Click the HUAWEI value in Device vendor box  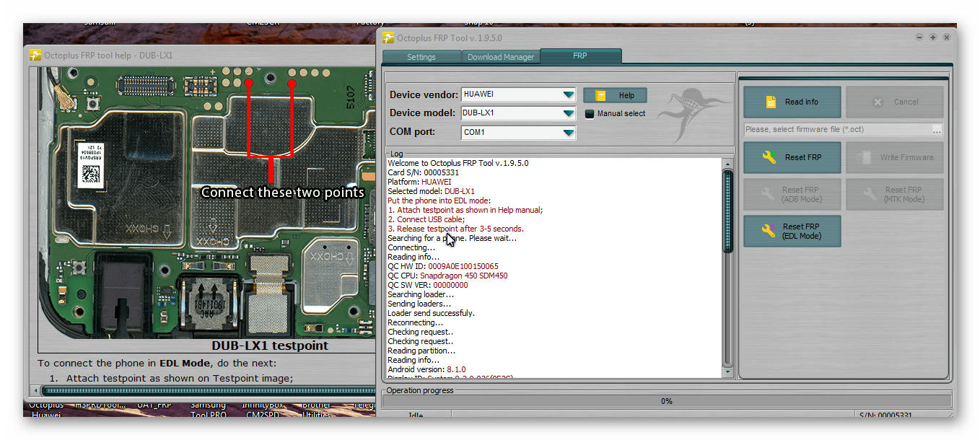pyautogui.click(x=478, y=94)
